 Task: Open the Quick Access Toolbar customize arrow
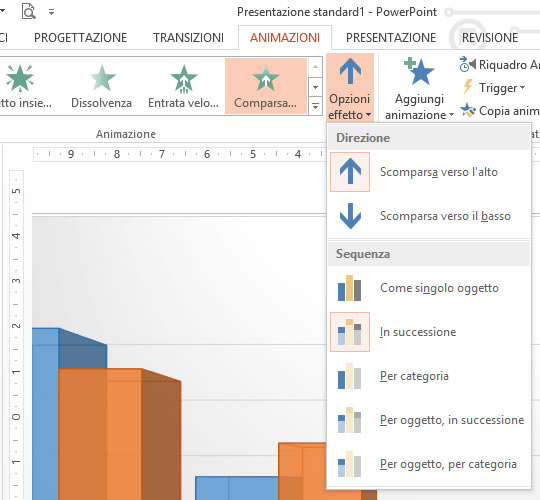(51, 12)
